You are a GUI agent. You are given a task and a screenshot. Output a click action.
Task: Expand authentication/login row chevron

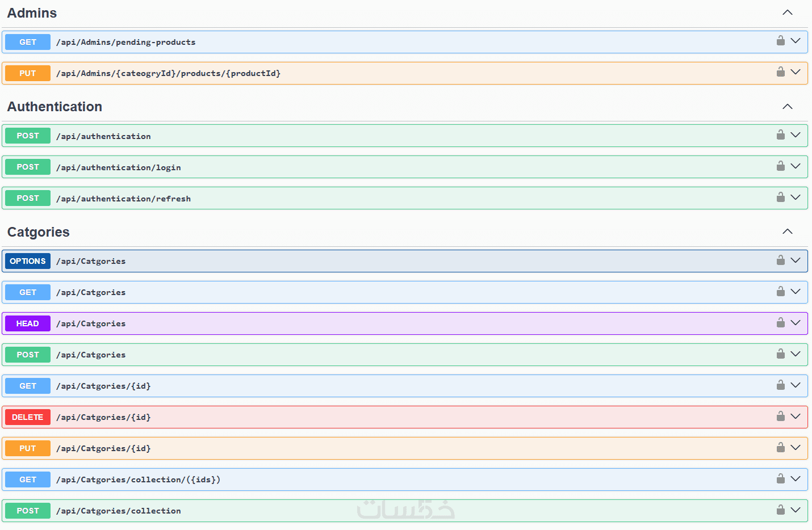tap(796, 166)
